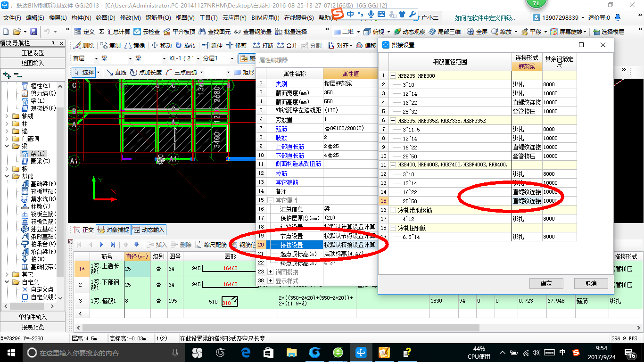This screenshot has height=362, width=644.
Task: Click 打断 break tool
Action: (263, 46)
